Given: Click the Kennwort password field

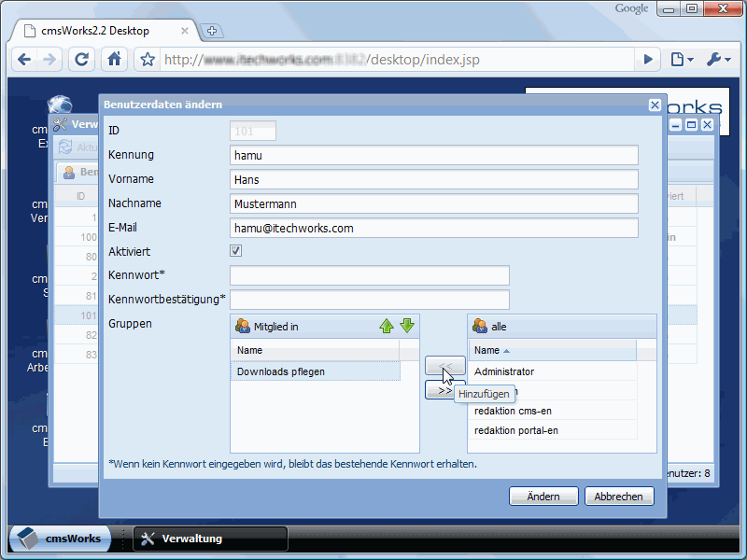Looking at the screenshot, I should click(x=370, y=275).
